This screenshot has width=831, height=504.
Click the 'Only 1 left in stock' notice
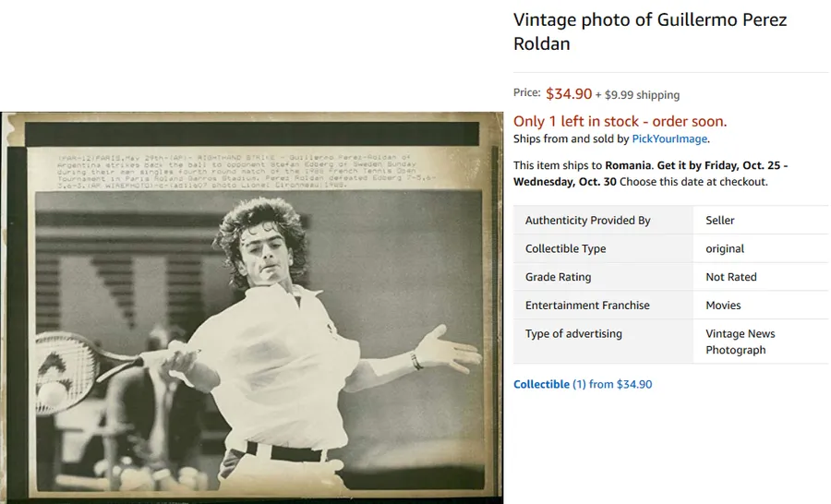click(x=620, y=121)
